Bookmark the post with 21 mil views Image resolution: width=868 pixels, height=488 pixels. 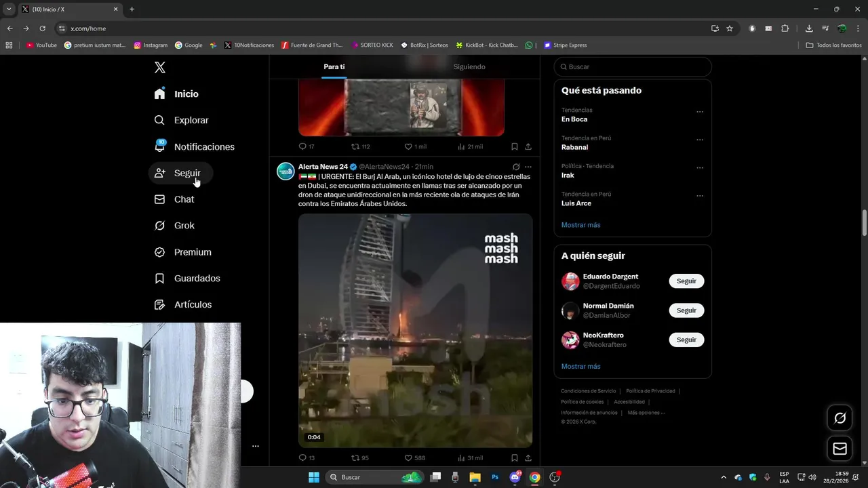[x=515, y=146]
